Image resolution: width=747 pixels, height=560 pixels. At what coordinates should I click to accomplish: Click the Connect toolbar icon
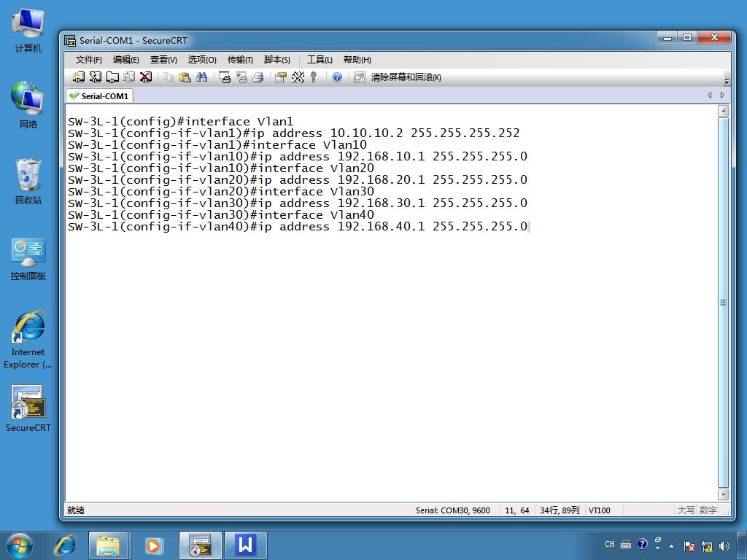[79, 77]
